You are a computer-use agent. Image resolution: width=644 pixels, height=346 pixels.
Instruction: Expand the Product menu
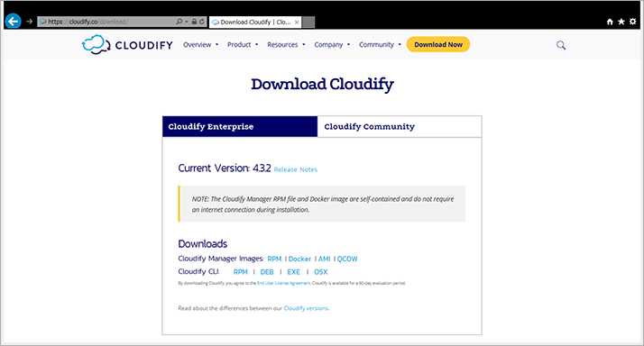point(243,45)
